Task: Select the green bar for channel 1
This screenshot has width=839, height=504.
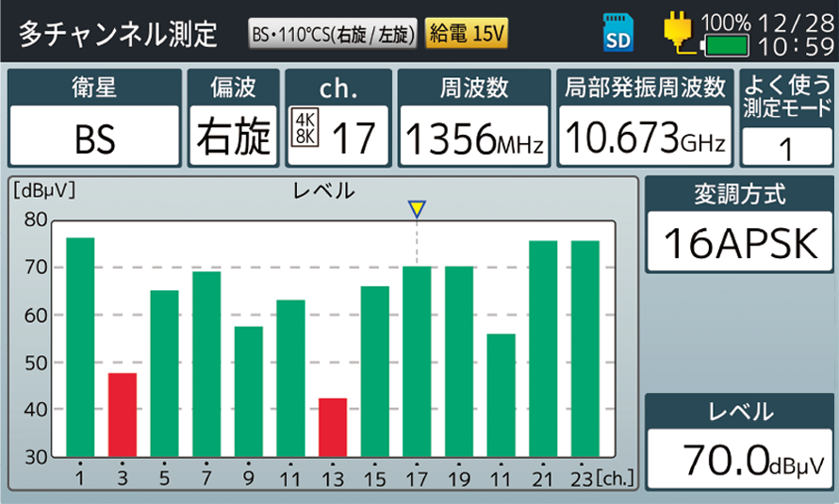Action: coord(80,347)
